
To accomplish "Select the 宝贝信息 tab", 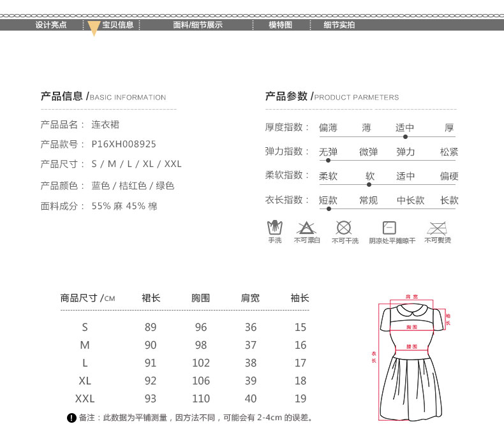I will (x=117, y=25).
